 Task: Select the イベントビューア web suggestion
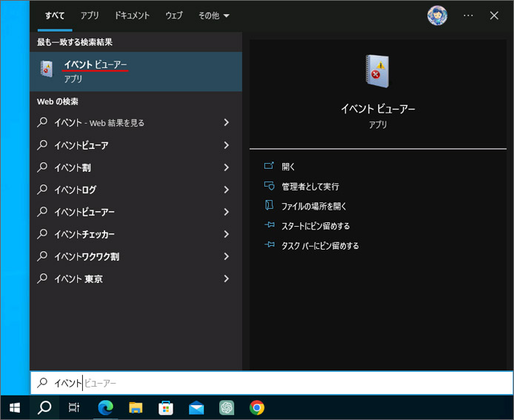[136, 145]
